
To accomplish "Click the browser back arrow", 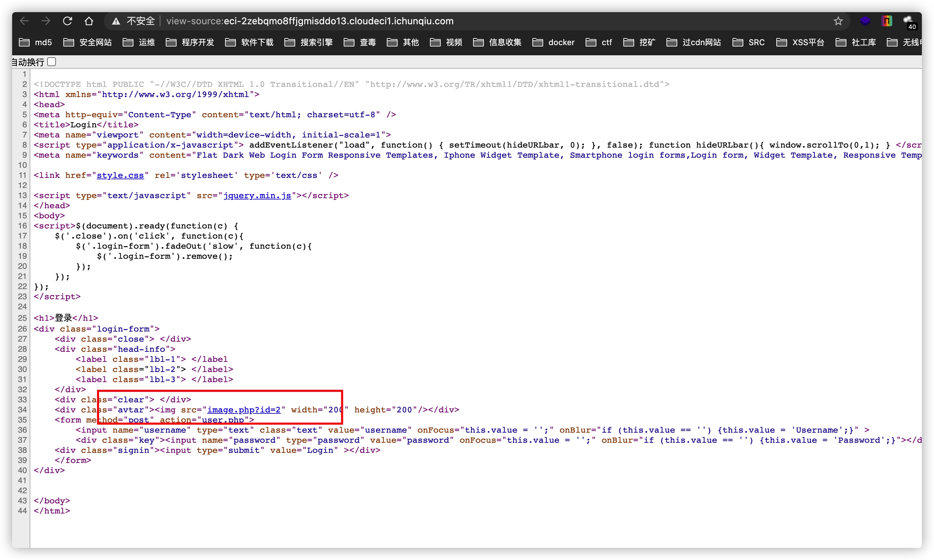I will (x=25, y=21).
